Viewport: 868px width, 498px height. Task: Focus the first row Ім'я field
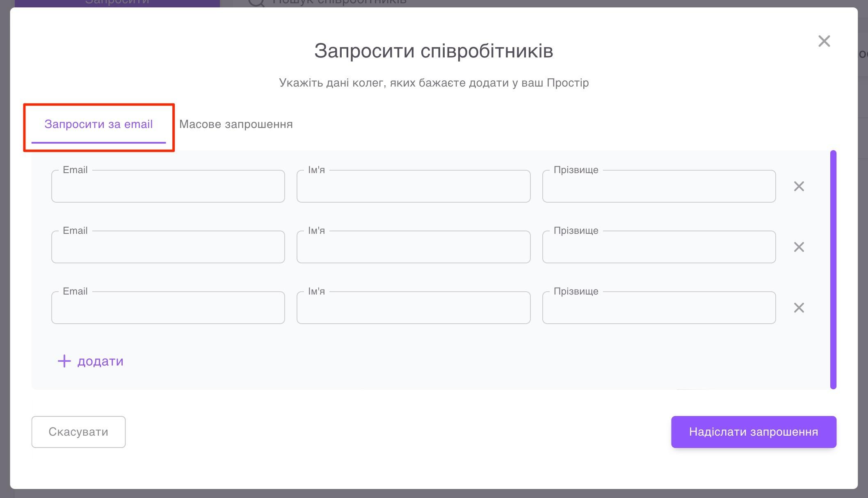[413, 186]
